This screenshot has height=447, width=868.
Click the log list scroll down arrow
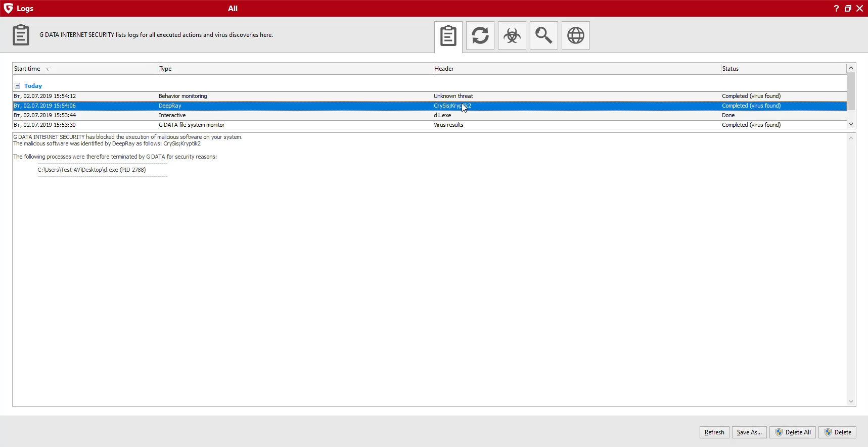(x=851, y=124)
